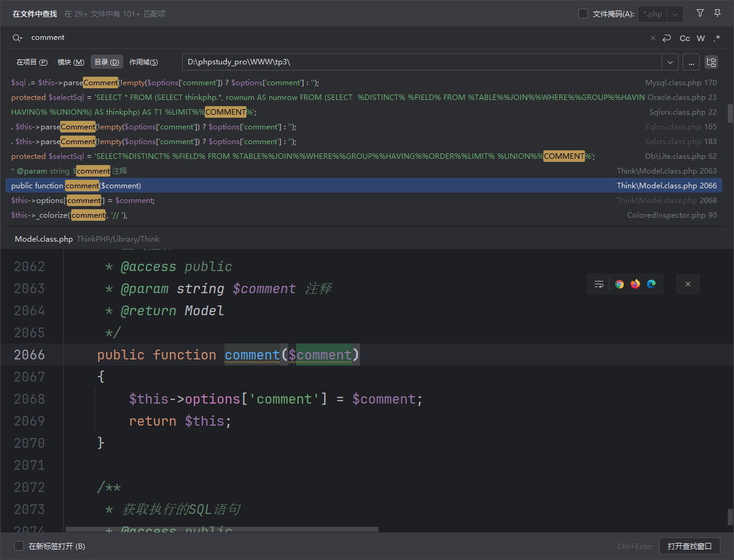The height and width of the screenshot is (560, 734).
Task: Click the new line icon in search field
Action: click(x=667, y=38)
